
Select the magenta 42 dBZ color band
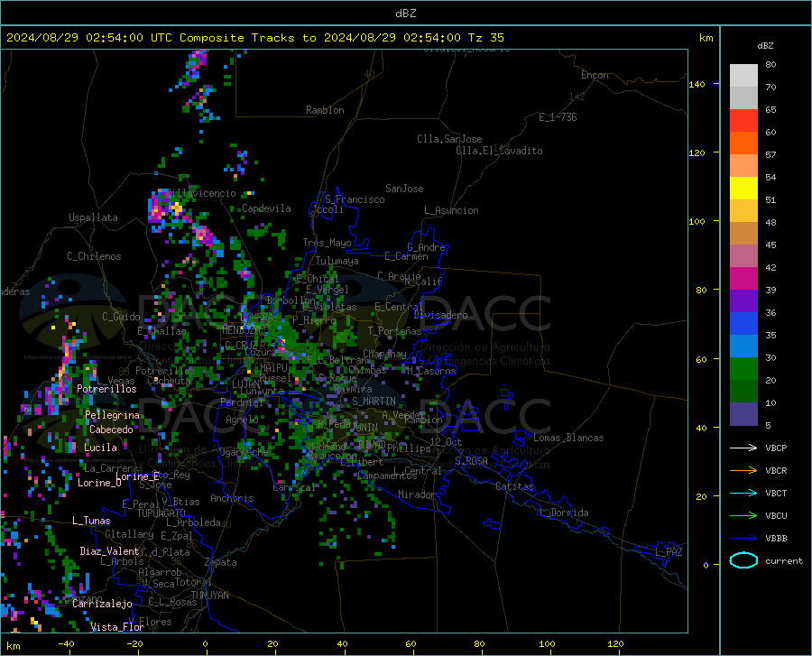pos(743,279)
